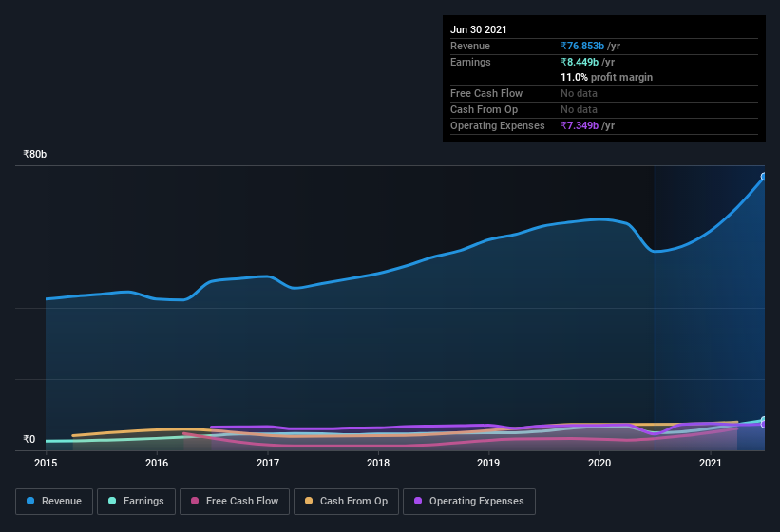The width and height of the screenshot is (780, 532).
Task: Click the Free Cash Flow 'No data' value
Action: 579,93
